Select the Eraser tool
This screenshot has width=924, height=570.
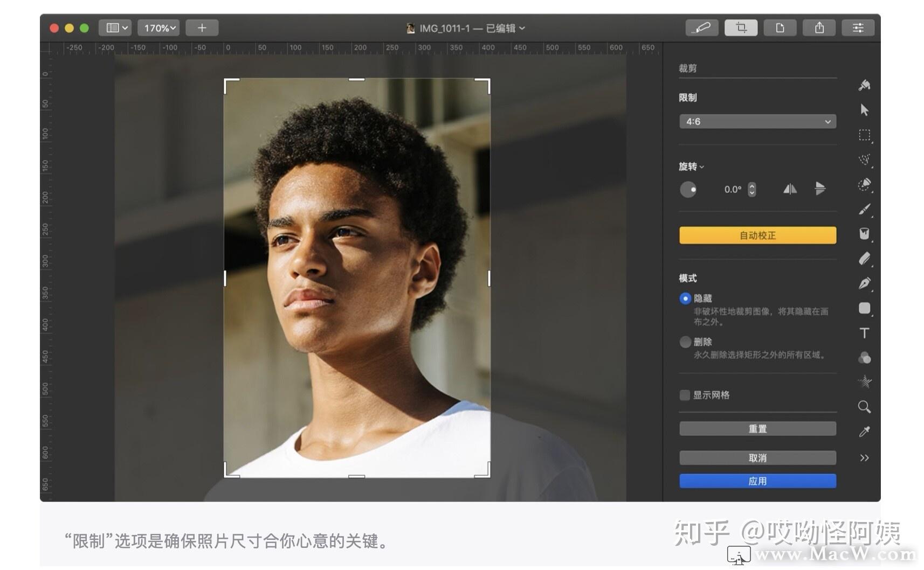click(864, 259)
